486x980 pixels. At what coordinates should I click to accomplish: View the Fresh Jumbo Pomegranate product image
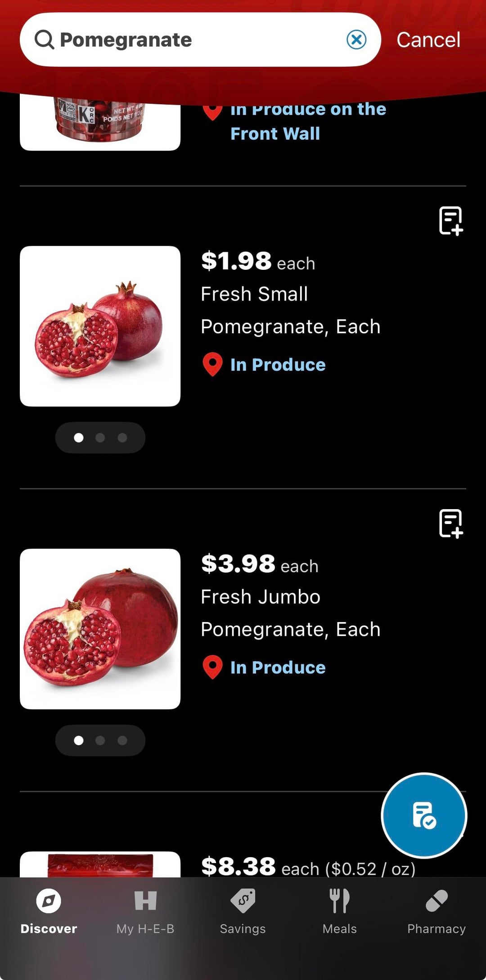pos(100,629)
